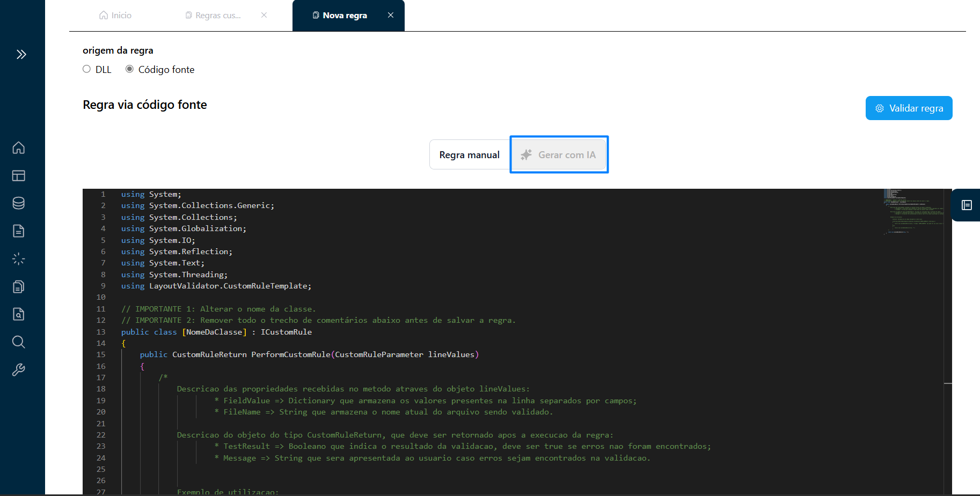980x496 pixels.
Task: Click the Validar regra button
Action: point(909,108)
